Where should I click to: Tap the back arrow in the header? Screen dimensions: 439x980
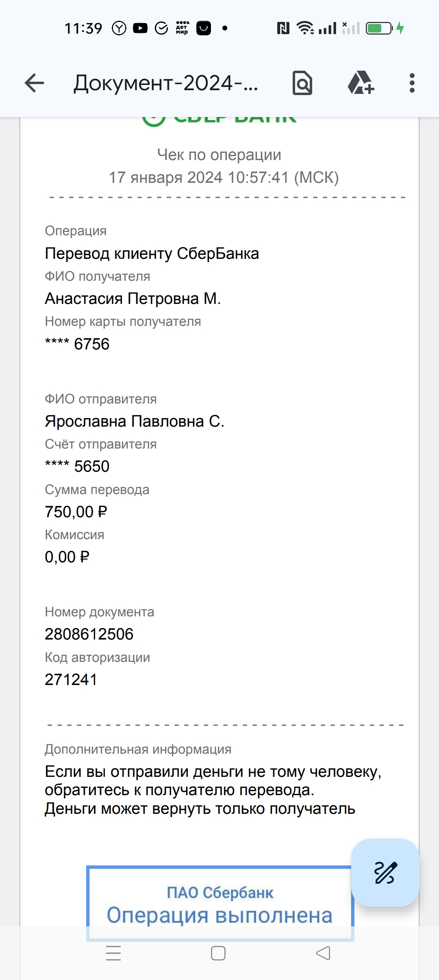point(34,83)
